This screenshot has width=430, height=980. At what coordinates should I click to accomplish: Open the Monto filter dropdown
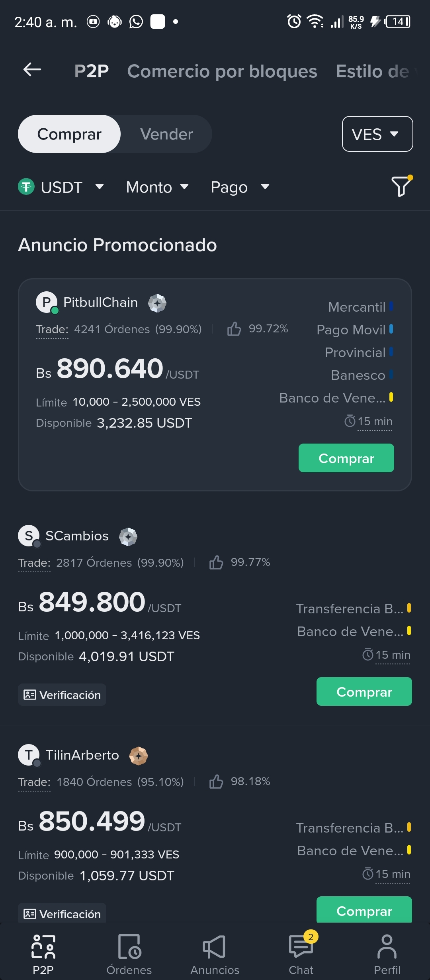(x=157, y=187)
